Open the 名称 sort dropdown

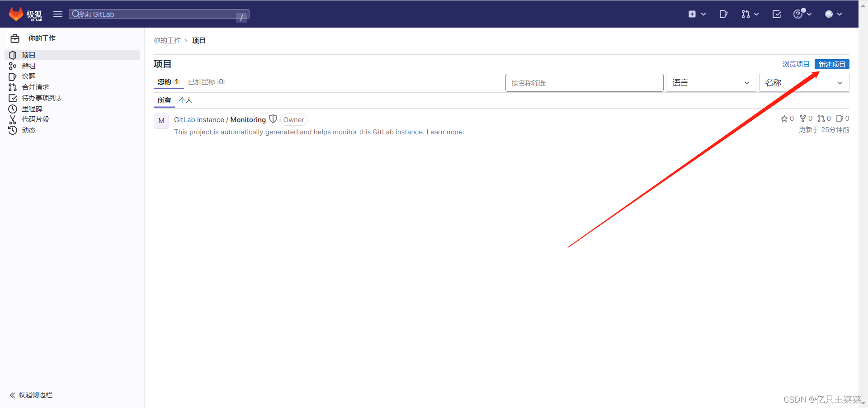coord(804,83)
